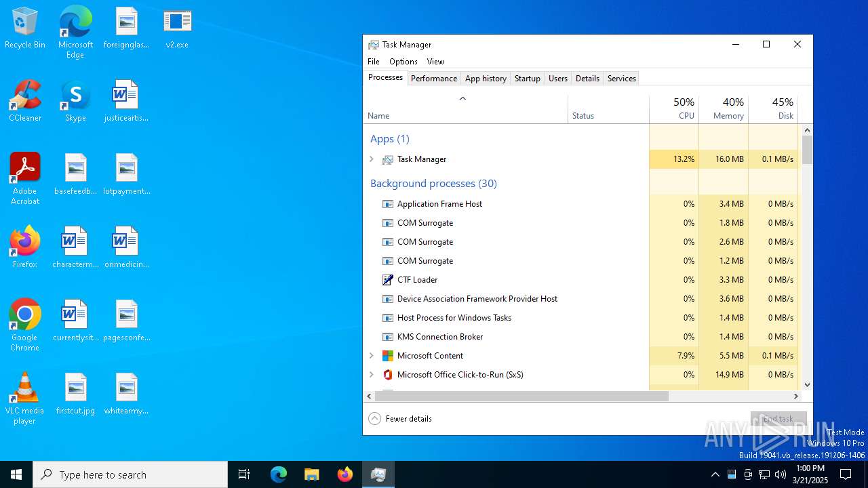Open the View menu
This screenshot has height=488, width=868.
coord(435,62)
